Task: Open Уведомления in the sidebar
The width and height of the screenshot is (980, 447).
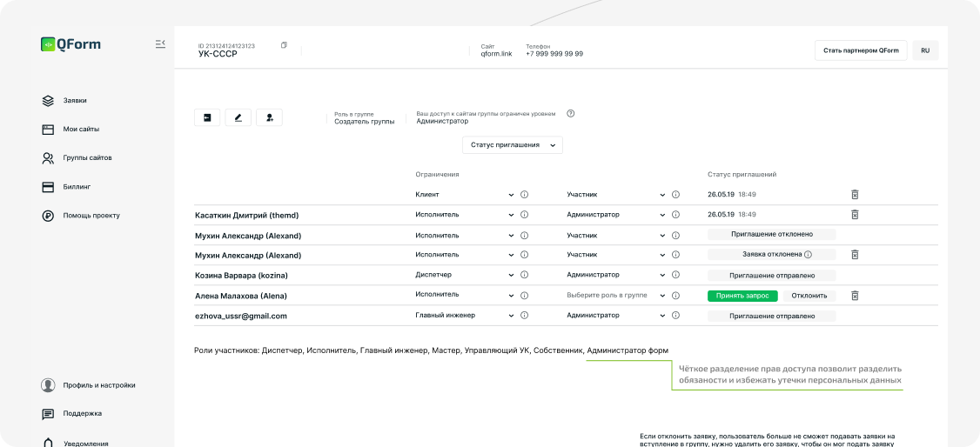Action: pos(84,444)
